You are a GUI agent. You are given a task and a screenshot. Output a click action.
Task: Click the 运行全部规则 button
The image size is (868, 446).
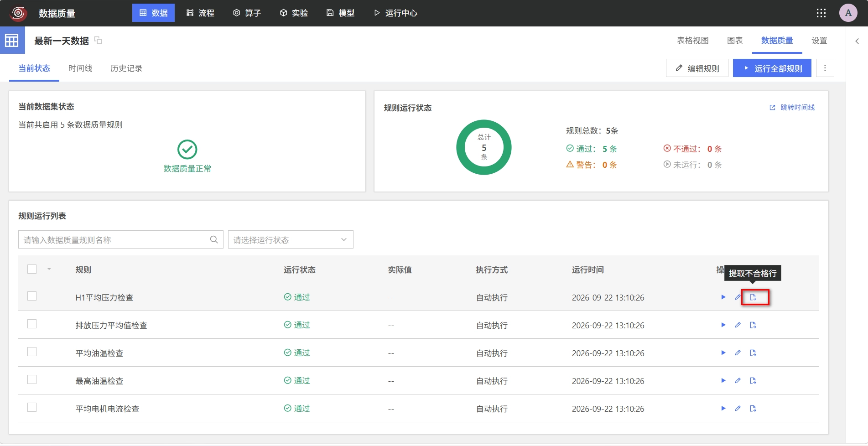[772, 68]
